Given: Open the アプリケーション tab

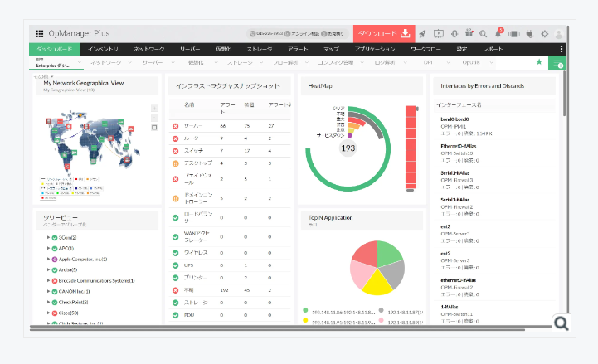Looking at the screenshot, I should tap(375, 49).
